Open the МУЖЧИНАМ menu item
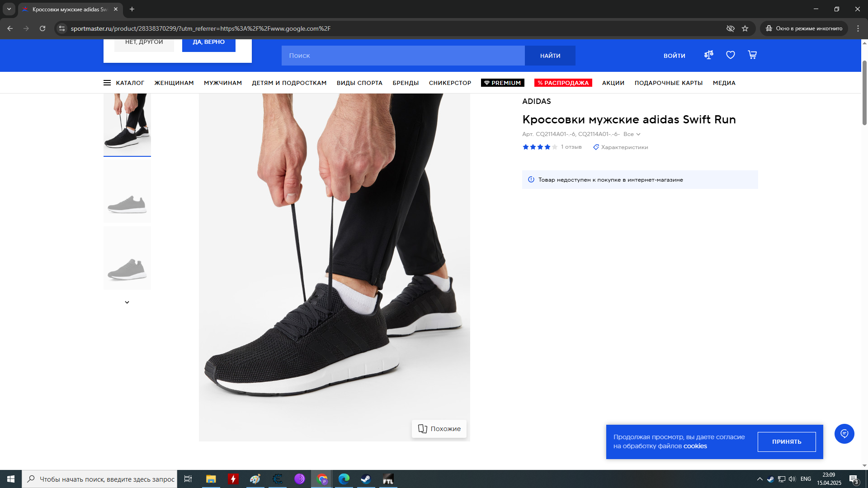 click(x=222, y=83)
